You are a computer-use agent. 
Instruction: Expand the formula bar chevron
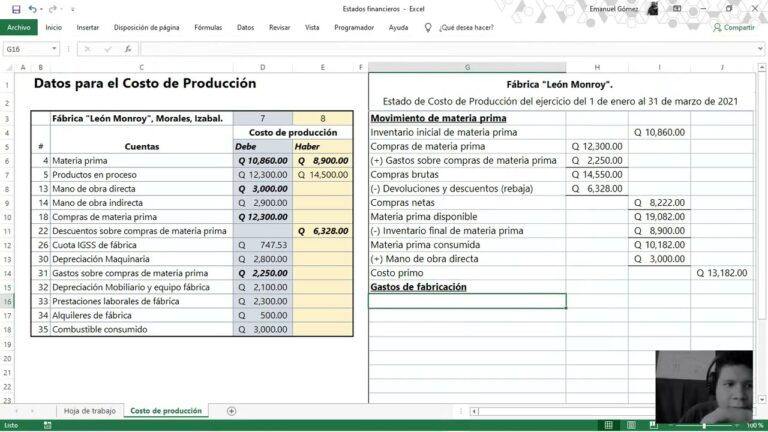coord(760,49)
